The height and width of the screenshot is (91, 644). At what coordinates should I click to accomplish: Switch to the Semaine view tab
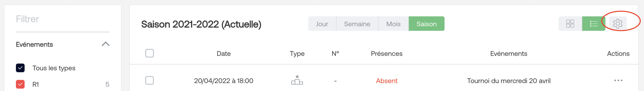coord(357,24)
